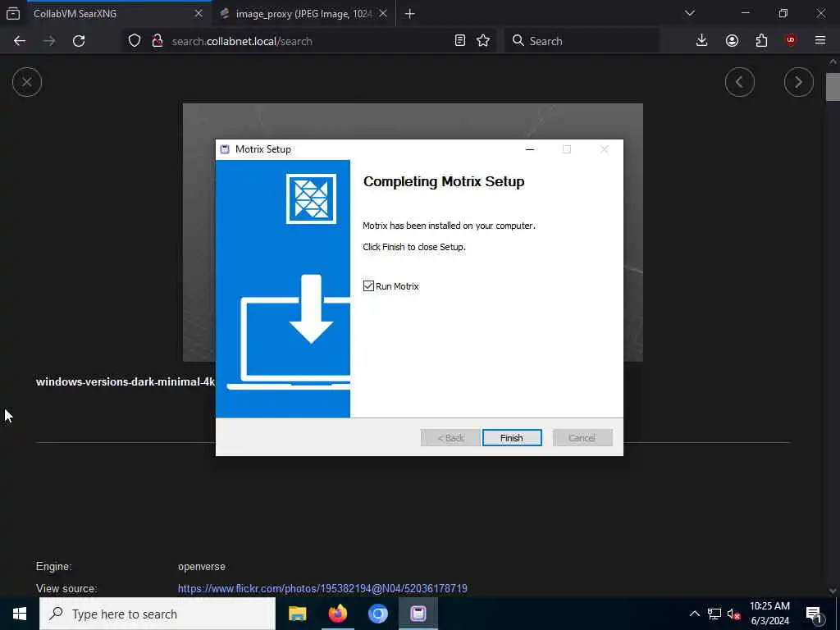Expand the list all tabs chevron

point(690,13)
